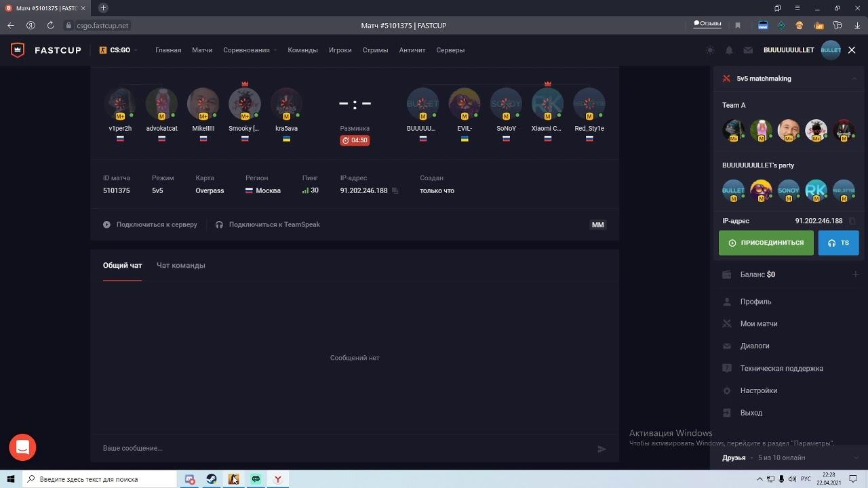Click the MM badge button
Viewport: 868px width, 488px height.
coord(597,225)
